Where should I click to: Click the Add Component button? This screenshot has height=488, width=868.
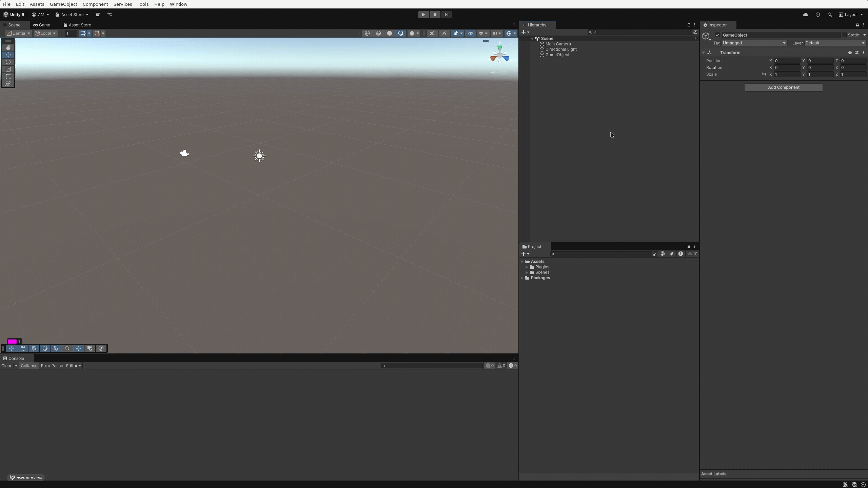coord(783,87)
